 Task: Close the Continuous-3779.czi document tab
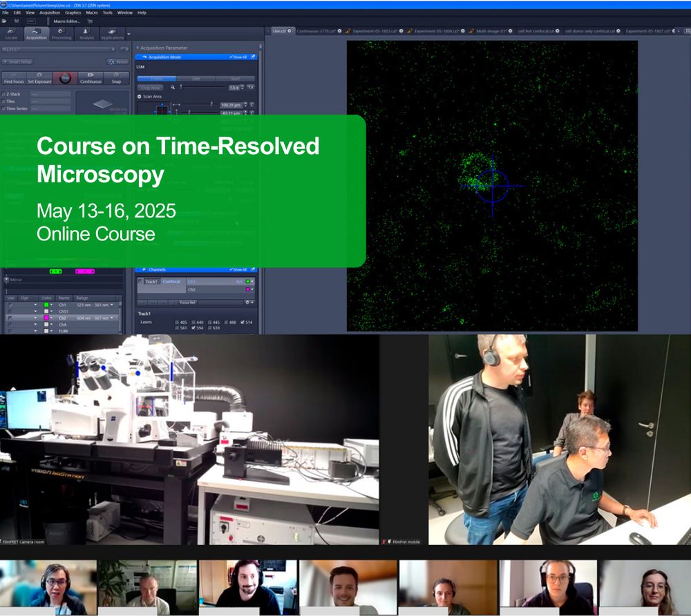pyautogui.click(x=339, y=31)
